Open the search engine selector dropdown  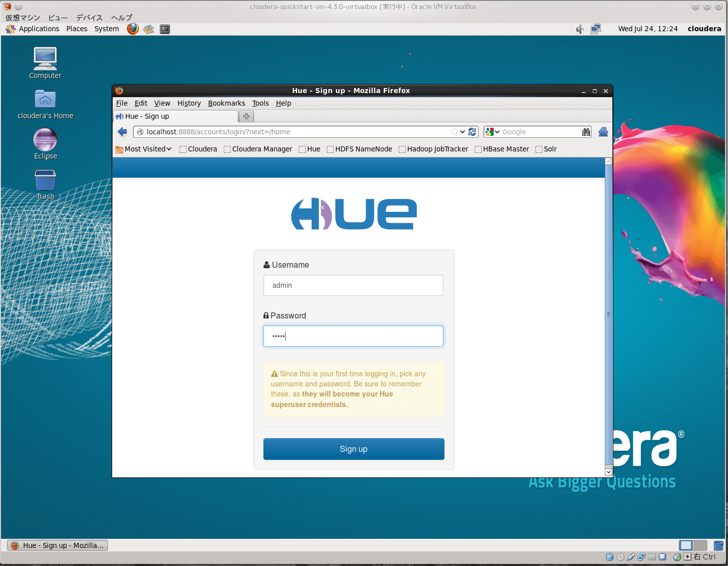pos(493,132)
